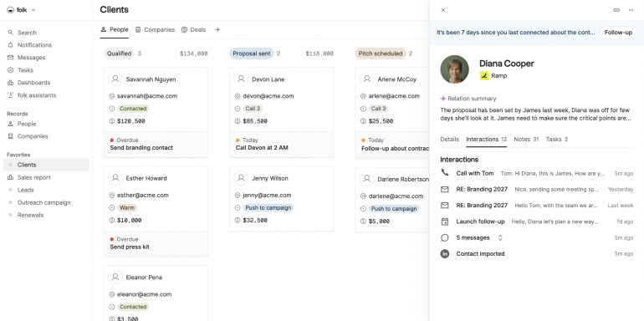Image resolution: width=644 pixels, height=321 pixels.
Task: Switch to the Details tab
Action: [449, 139]
